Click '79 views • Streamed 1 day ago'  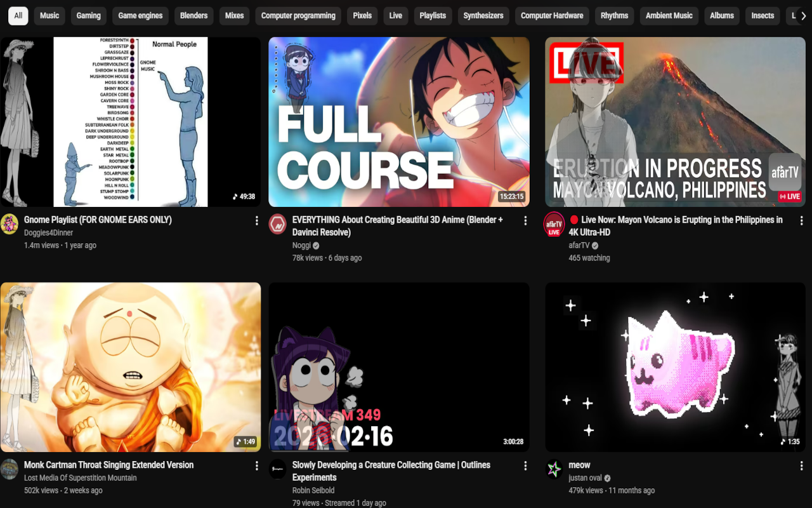pos(339,503)
